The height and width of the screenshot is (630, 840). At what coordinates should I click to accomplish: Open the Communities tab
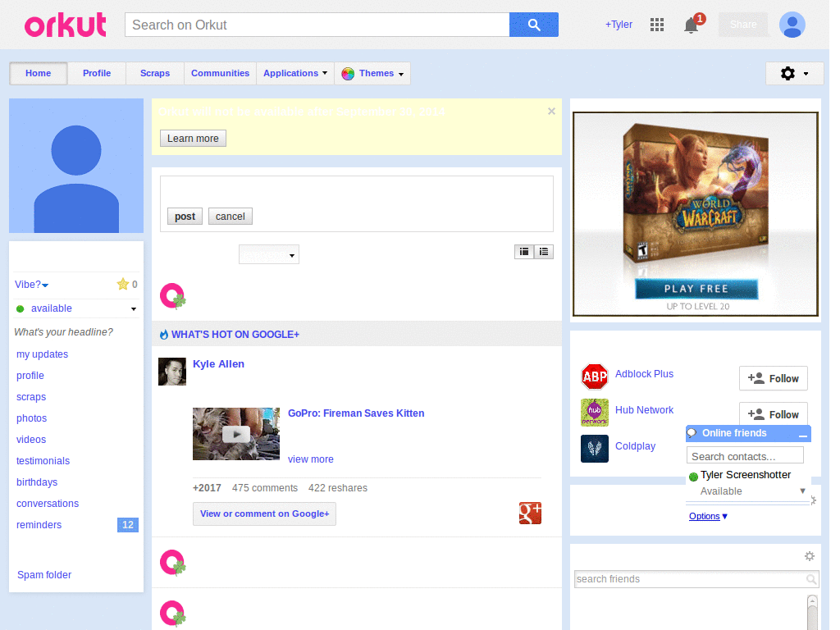(x=220, y=73)
